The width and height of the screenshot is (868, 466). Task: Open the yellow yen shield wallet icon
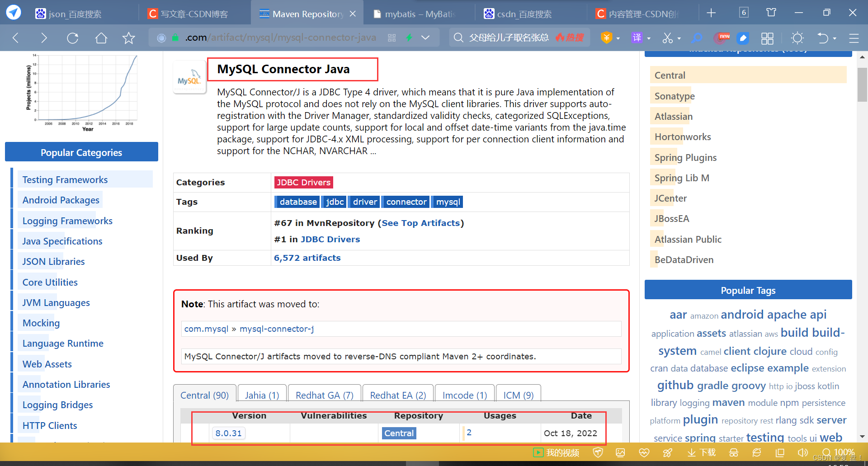pyautogui.click(x=606, y=38)
